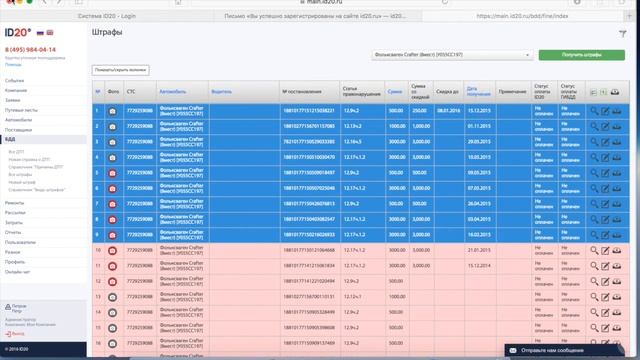Click phone number 8 (495) 984-04-14
640x360 pixels.
coord(30,50)
